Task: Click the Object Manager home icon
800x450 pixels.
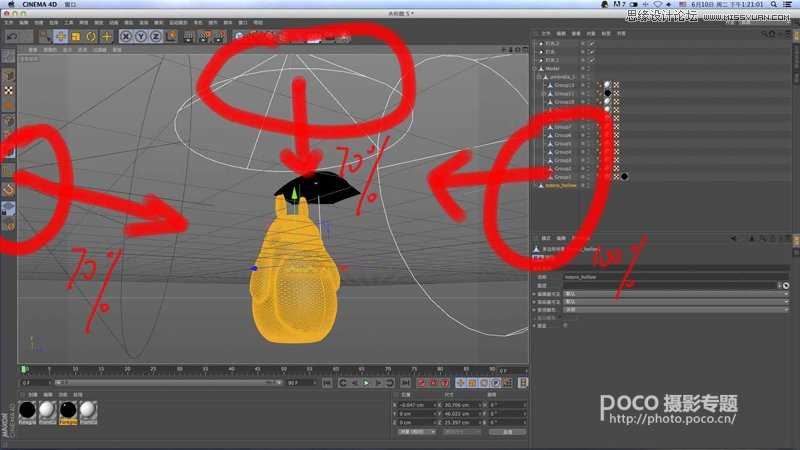Action: pos(772,34)
